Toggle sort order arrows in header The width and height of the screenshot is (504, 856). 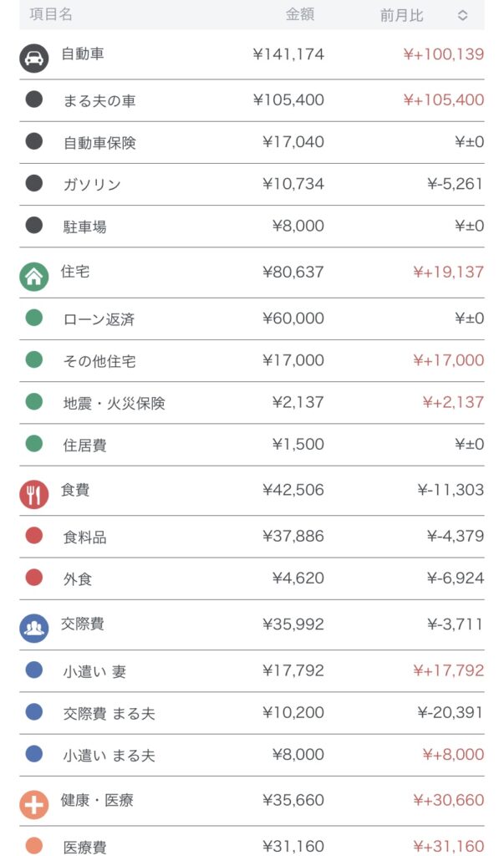tap(462, 16)
